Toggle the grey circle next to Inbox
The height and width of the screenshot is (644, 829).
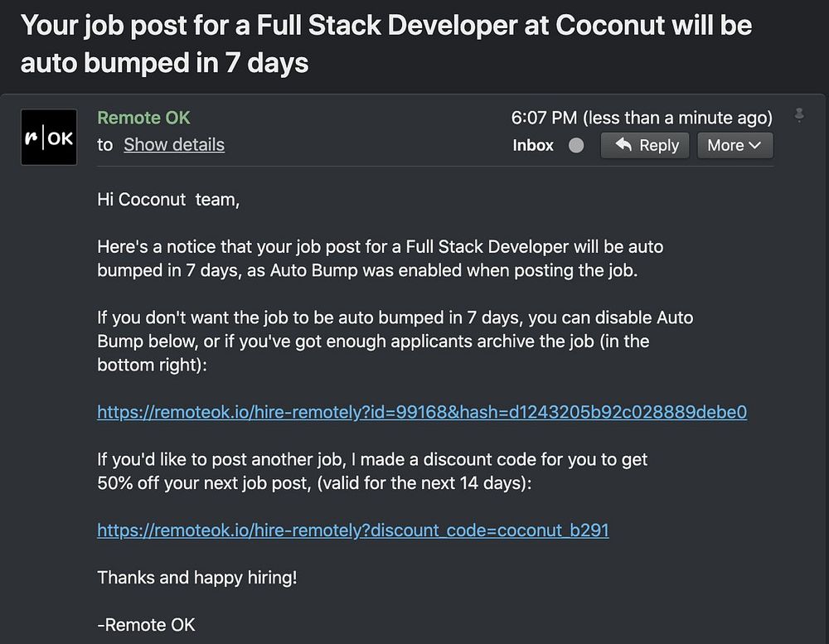click(576, 146)
